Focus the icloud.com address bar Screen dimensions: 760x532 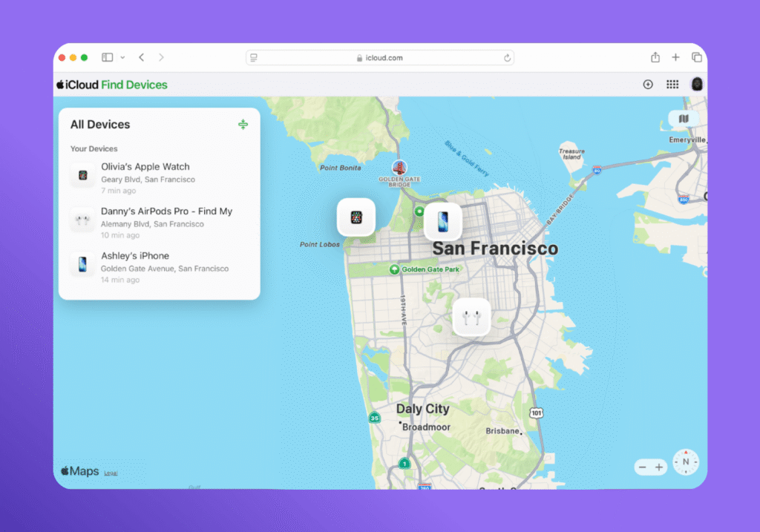pos(380,58)
